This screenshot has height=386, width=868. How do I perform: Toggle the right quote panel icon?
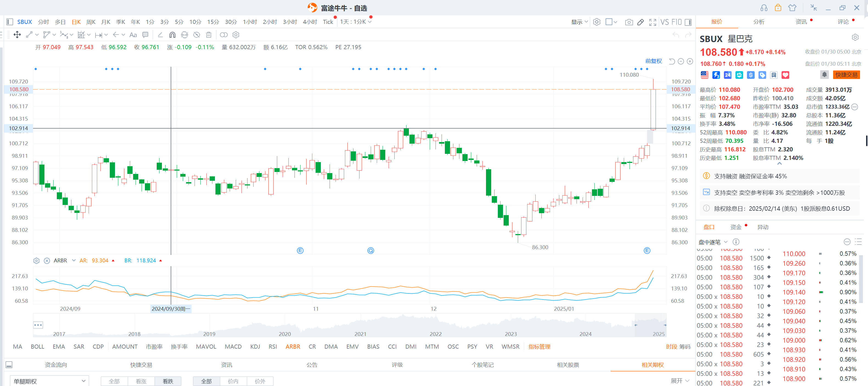(x=689, y=22)
